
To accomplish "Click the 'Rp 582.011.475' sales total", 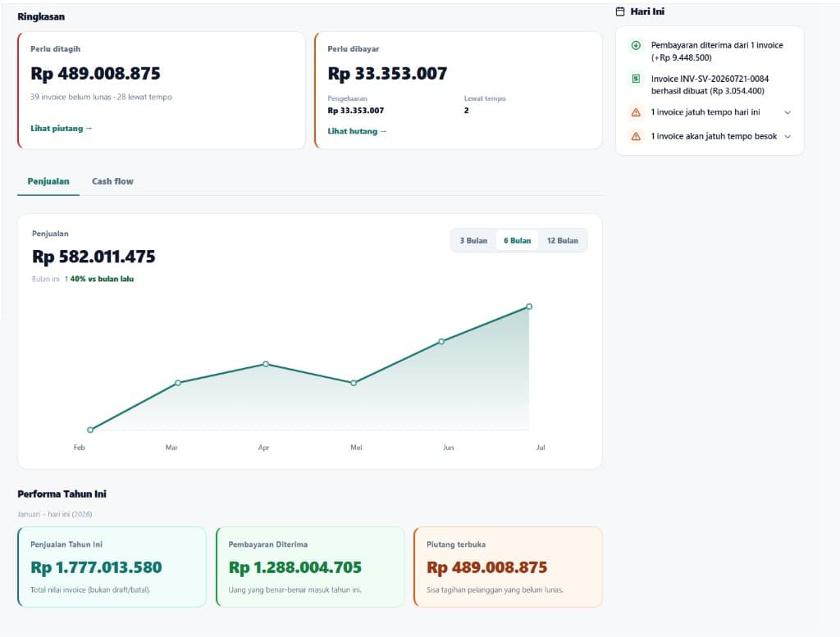I will click(94, 257).
